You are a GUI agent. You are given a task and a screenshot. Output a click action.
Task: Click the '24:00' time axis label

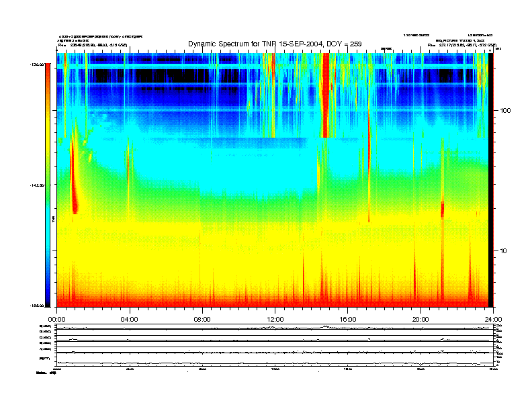point(493,320)
